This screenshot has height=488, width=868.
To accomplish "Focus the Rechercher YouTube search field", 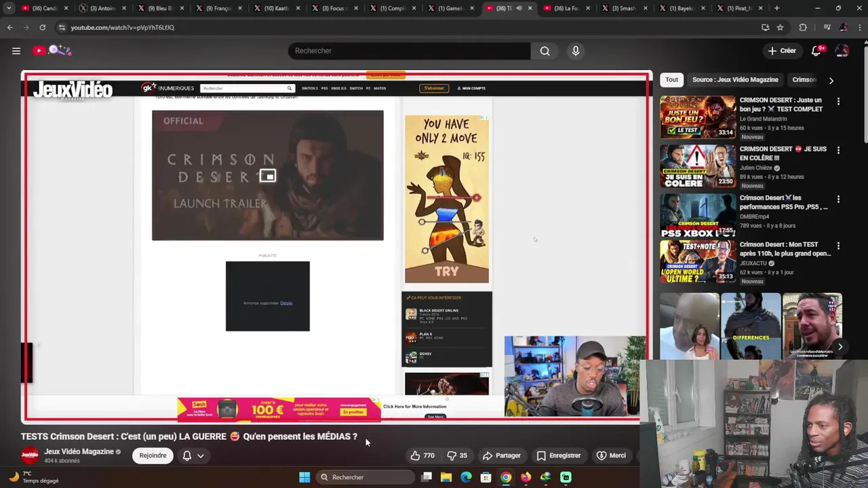I will (409, 51).
